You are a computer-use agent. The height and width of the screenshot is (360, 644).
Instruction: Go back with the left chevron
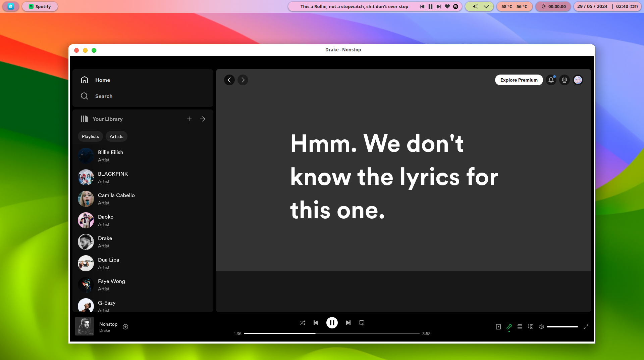(229, 80)
